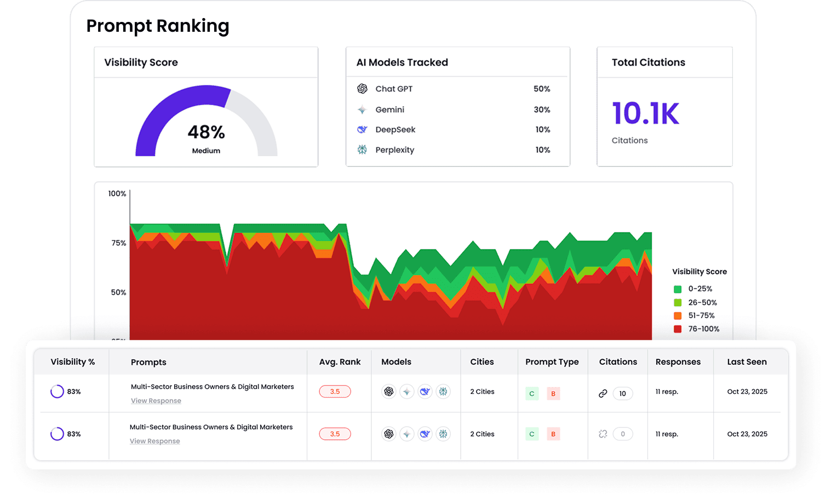Sort by the Avg. Rank column header

[x=340, y=362]
